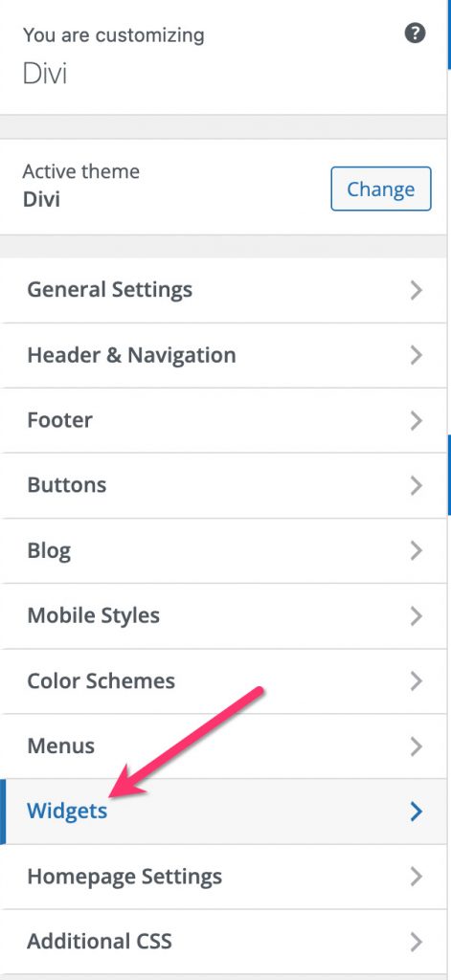Click chevron arrow beside Blog
Screen dimensions: 451x980
(417, 550)
